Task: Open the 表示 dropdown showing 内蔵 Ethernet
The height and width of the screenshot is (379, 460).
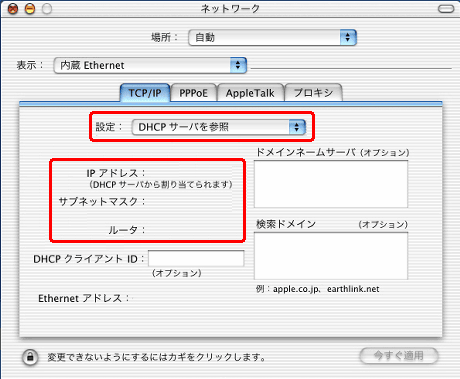Action: (150, 65)
